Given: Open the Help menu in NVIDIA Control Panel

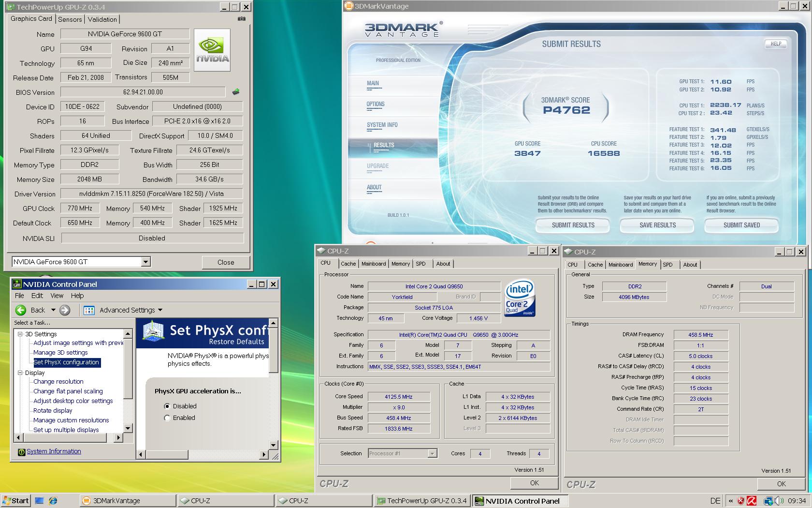Looking at the screenshot, I should point(77,296).
